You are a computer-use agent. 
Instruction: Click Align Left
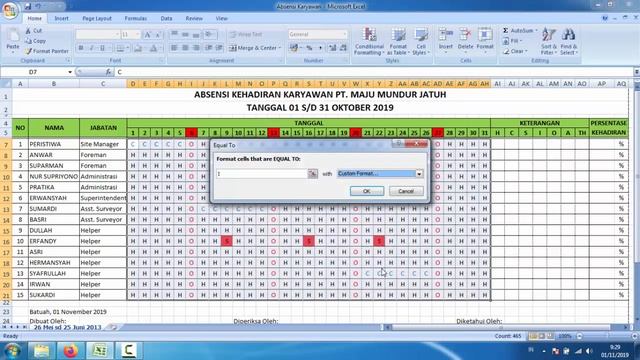pos(174,48)
